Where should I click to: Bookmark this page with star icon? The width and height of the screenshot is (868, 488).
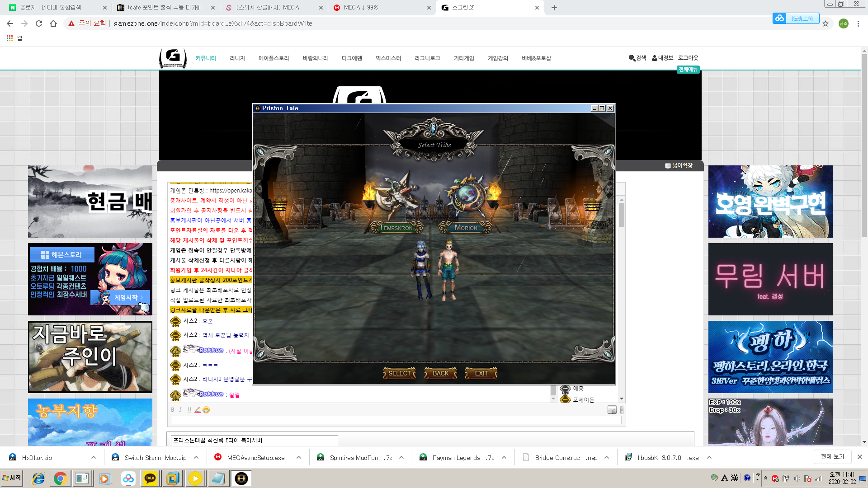pyautogui.click(x=826, y=23)
